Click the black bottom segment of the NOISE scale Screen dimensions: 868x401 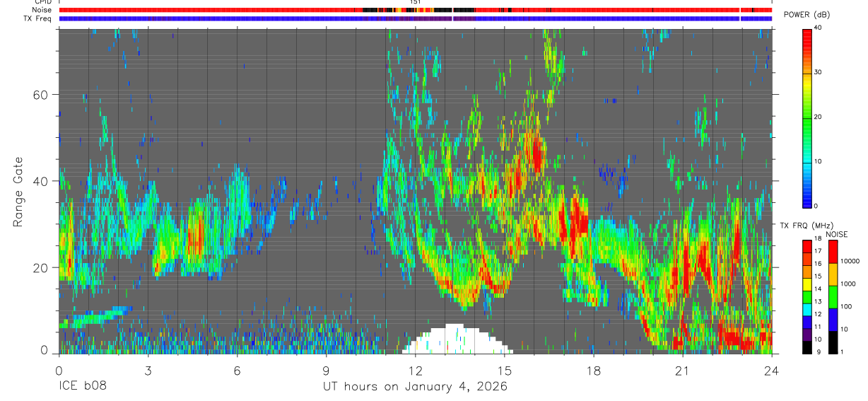pos(832,342)
